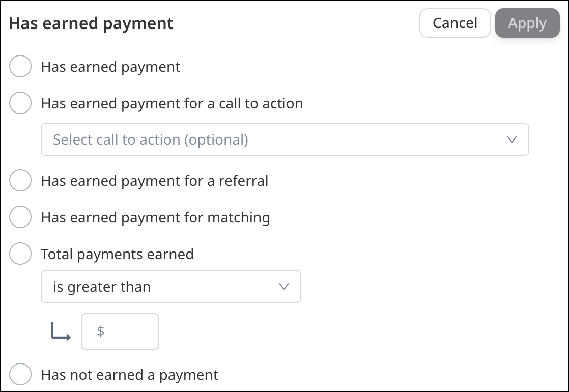Click the 'Has earned payment' dialog heading

point(91,23)
